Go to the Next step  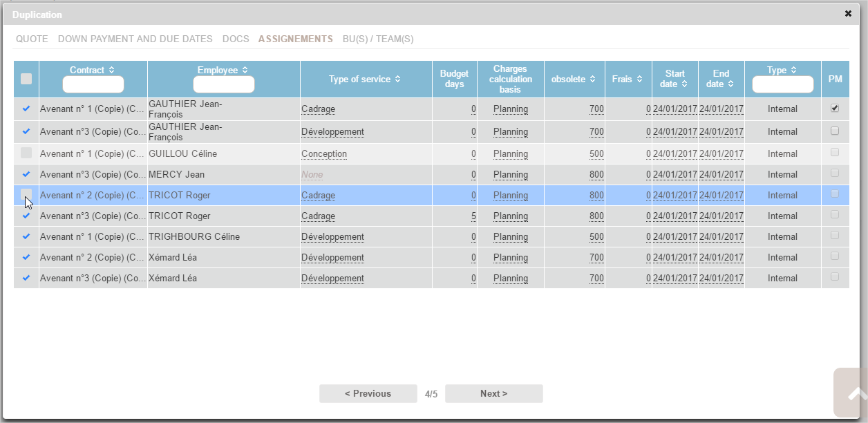(493, 394)
